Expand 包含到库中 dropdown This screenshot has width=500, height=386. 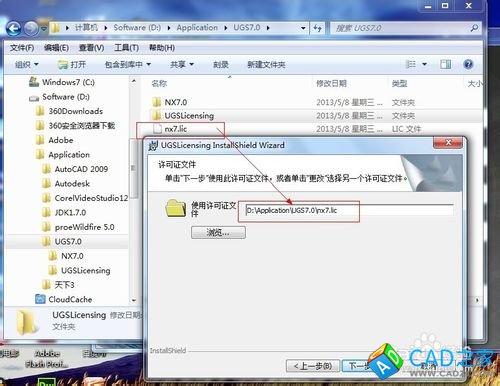pyautogui.click(x=128, y=64)
